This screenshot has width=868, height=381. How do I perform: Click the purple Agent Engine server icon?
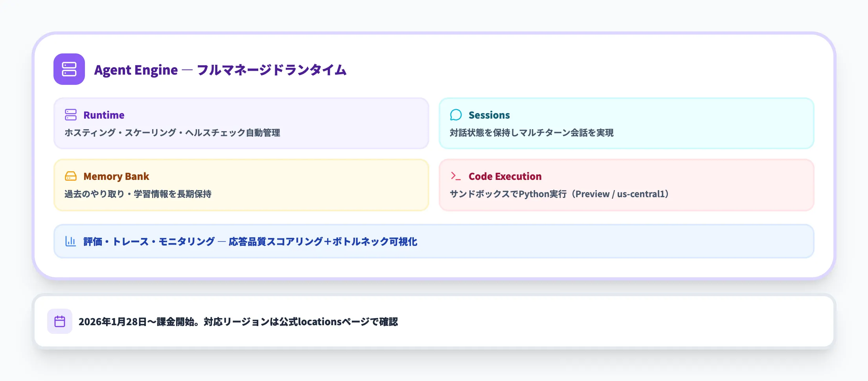pyautogui.click(x=69, y=70)
